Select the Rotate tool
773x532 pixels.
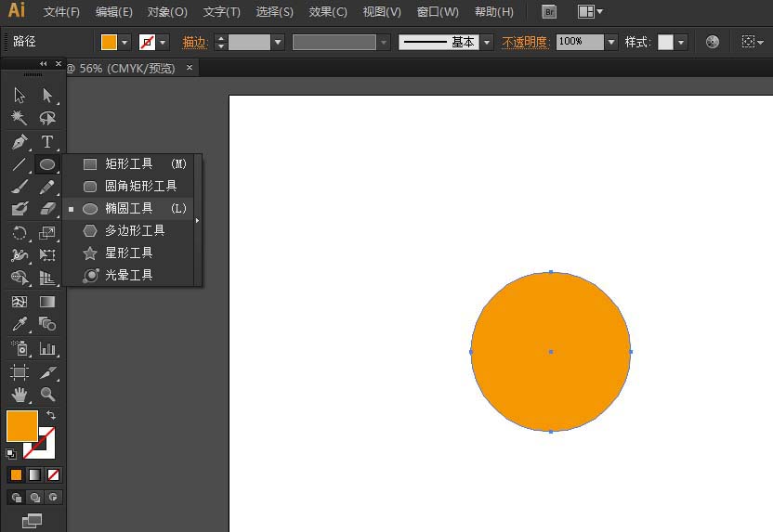tap(20, 232)
